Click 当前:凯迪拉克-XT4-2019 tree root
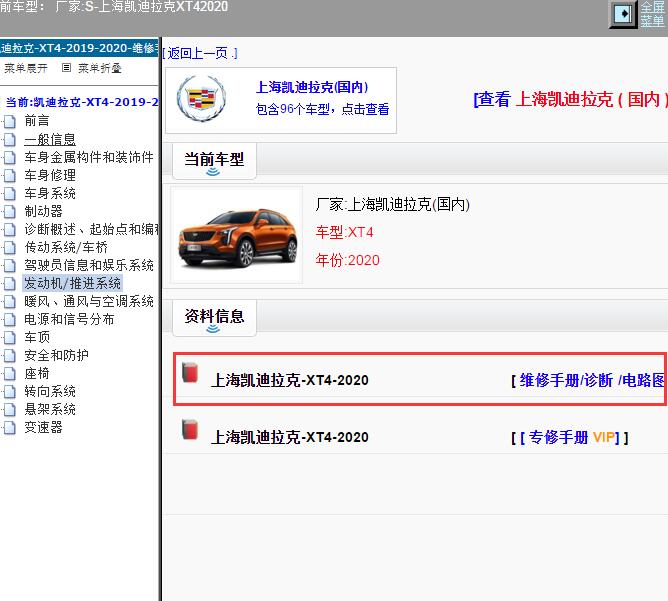The width and height of the screenshot is (668, 601). pyautogui.click(x=81, y=102)
